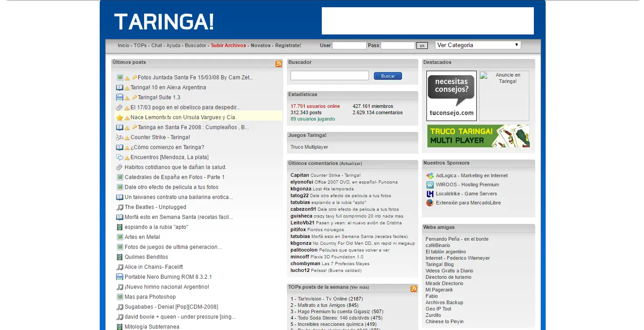644x330 pixels.
Task: Open the Ver Categoria dropdown
Action: pos(478,45)
